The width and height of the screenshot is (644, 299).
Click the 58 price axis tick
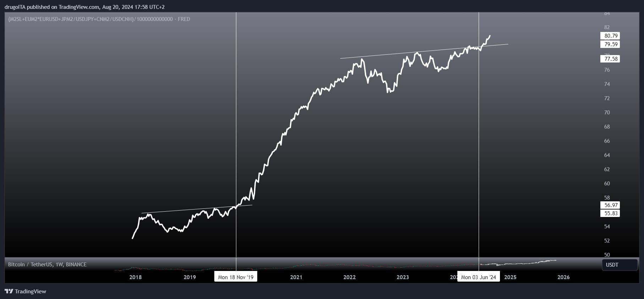pos(607,198)
